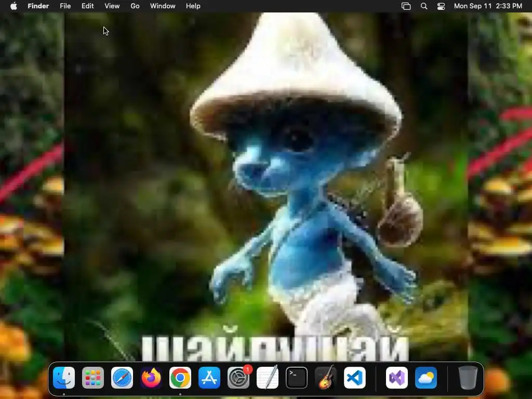Image resolution: width=532 pixels, height=399 pixels.
Task: Open the Help menu
Action: coord(193,6)
